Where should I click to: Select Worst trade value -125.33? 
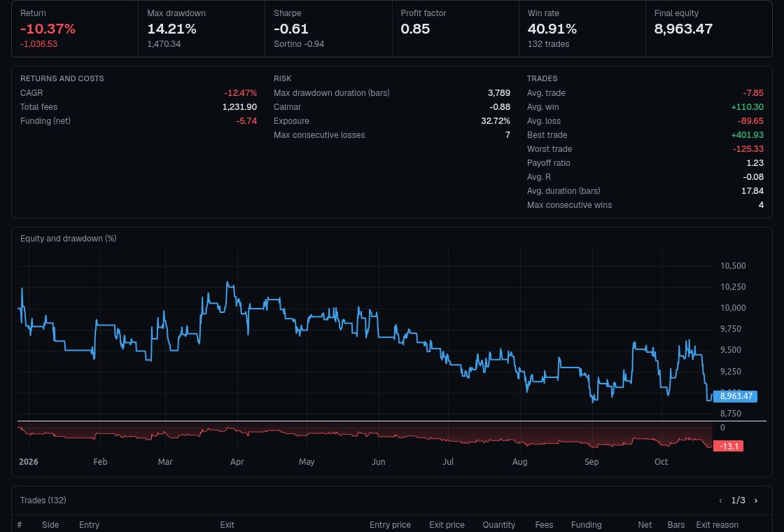tap(748, 149)
